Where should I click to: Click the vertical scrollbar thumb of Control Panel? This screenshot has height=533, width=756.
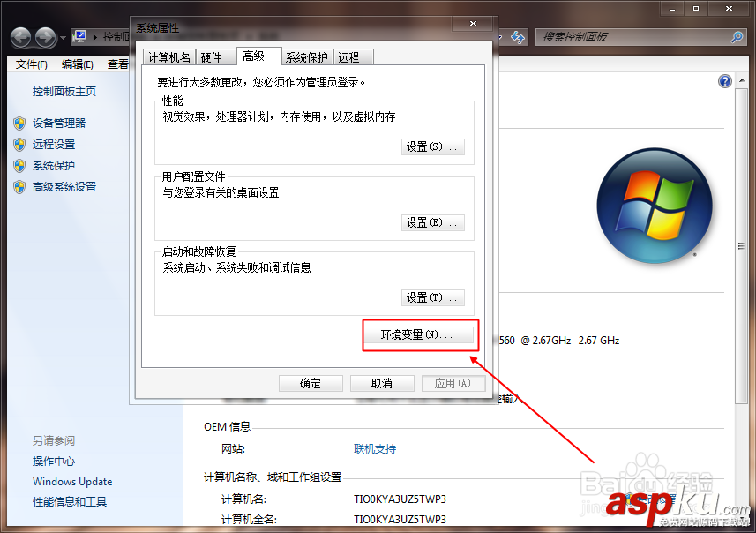point(741,246)
